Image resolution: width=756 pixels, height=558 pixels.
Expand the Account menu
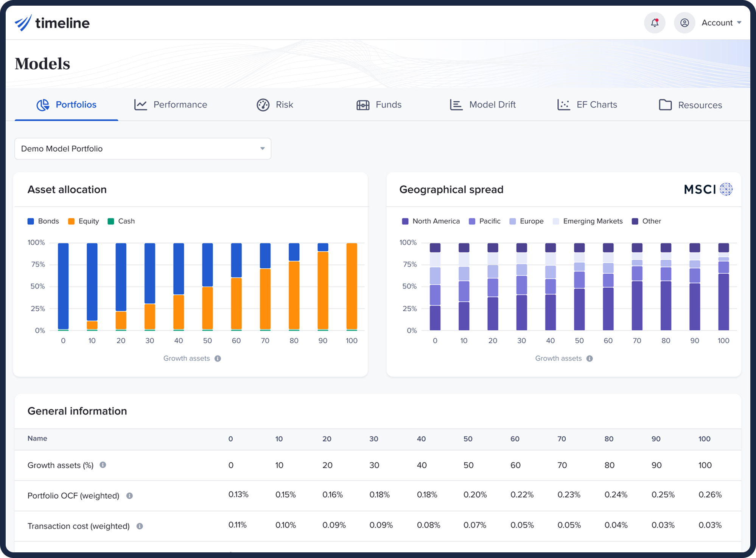[x=721, y=23]
